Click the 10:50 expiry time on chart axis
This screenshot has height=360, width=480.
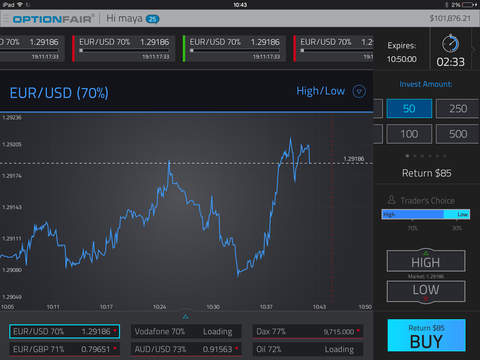(365, 307)
